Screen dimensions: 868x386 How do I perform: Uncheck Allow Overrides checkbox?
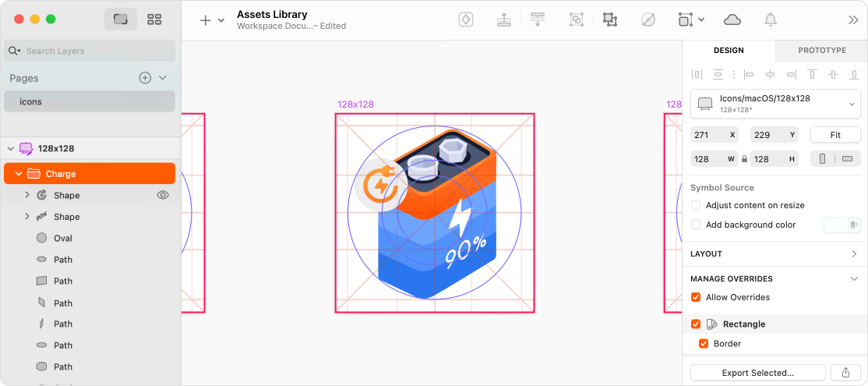(x=696, y=297)
